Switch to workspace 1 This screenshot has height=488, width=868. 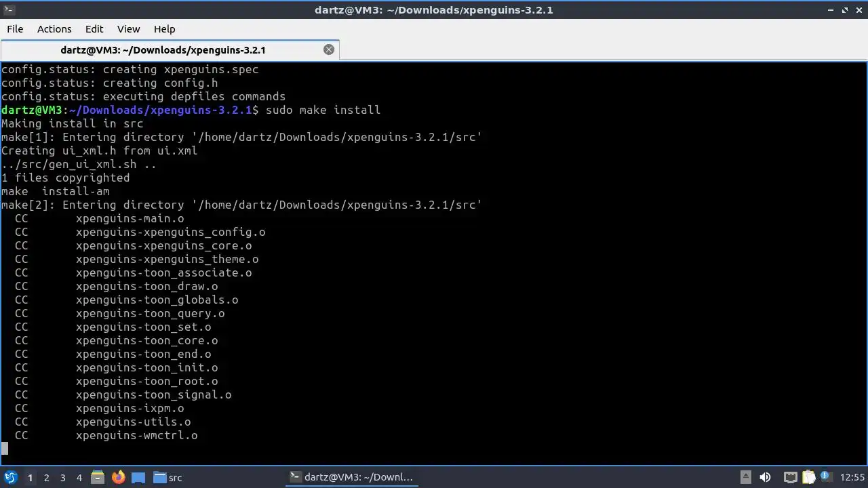click(30, 478)
